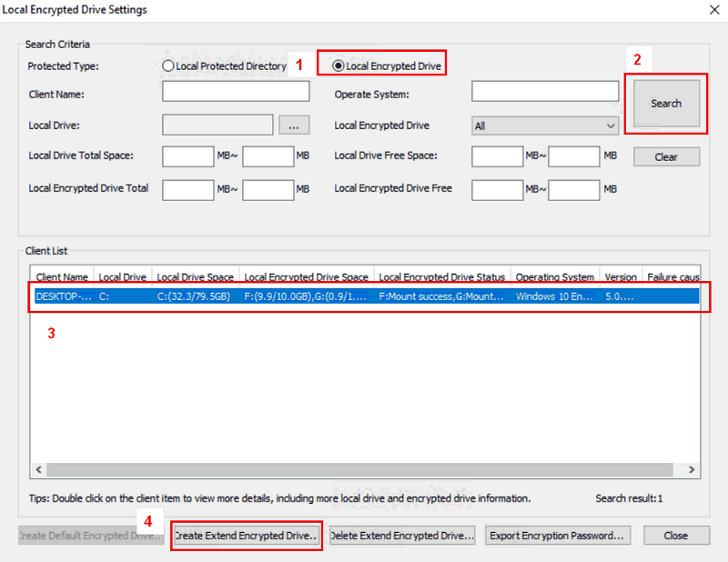The width and height of the screenshot is (728, 562).
Task: Select the DESKTOP client row in list
Action: point(364,296)
